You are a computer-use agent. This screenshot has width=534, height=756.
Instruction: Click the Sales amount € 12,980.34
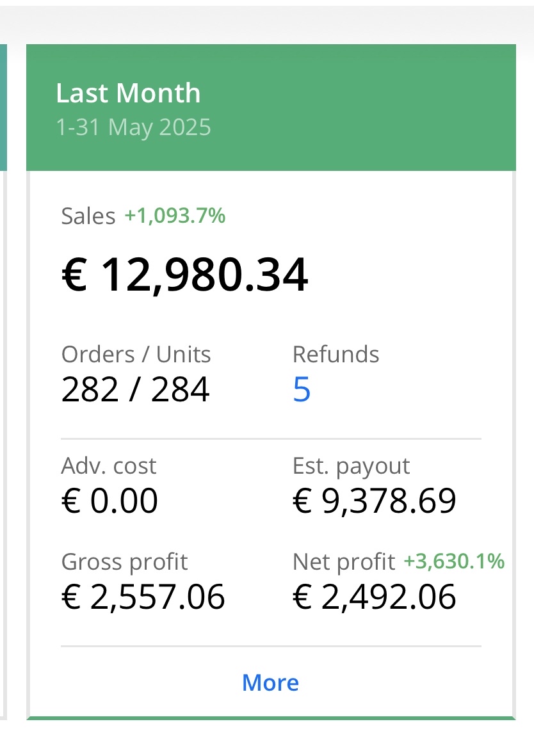tap(185, 275)
